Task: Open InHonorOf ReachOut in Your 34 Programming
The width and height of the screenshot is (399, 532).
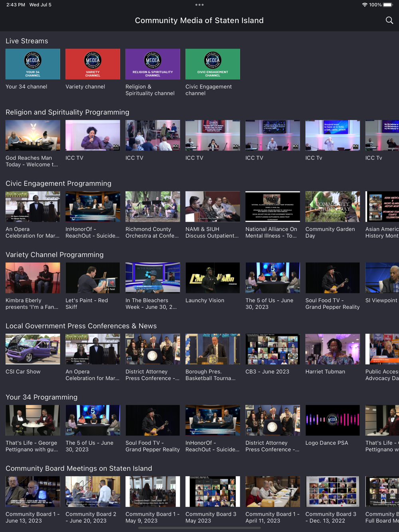Action: [x=213, y=420]
